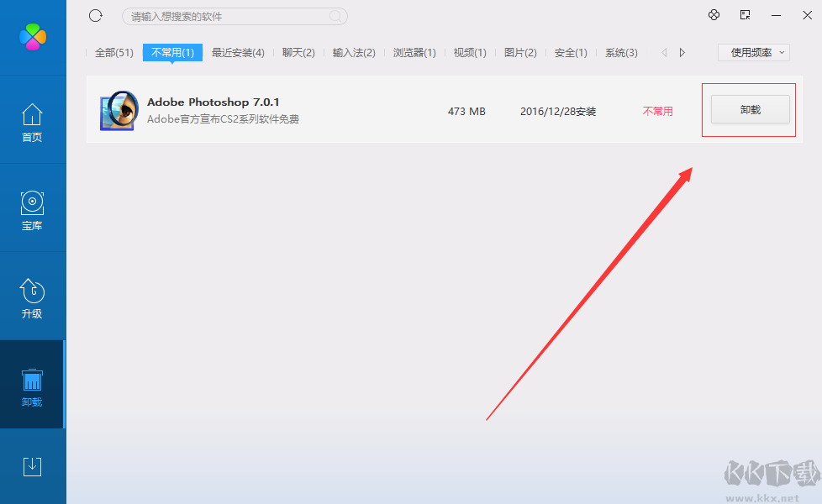Click the Adobe Photoshop program icon
The image size is (822, 504).
coord(119,111)
